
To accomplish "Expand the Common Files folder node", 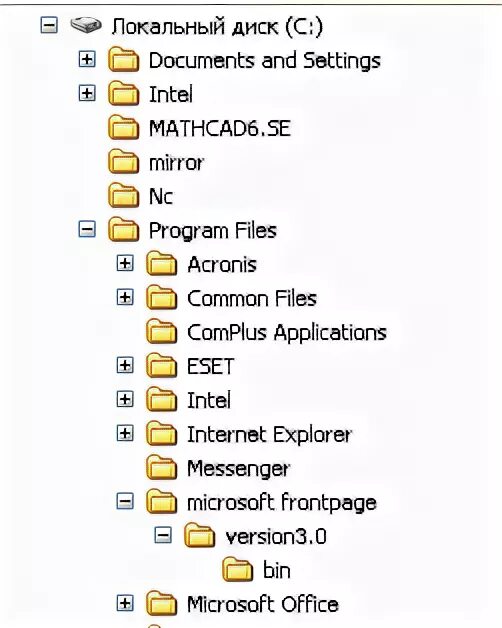I will point(125,298).
